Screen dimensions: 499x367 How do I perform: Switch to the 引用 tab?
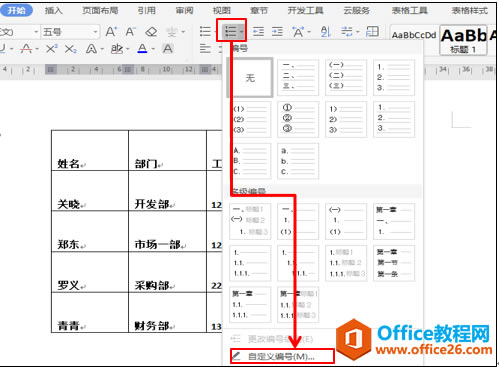(x=147, y=11)
